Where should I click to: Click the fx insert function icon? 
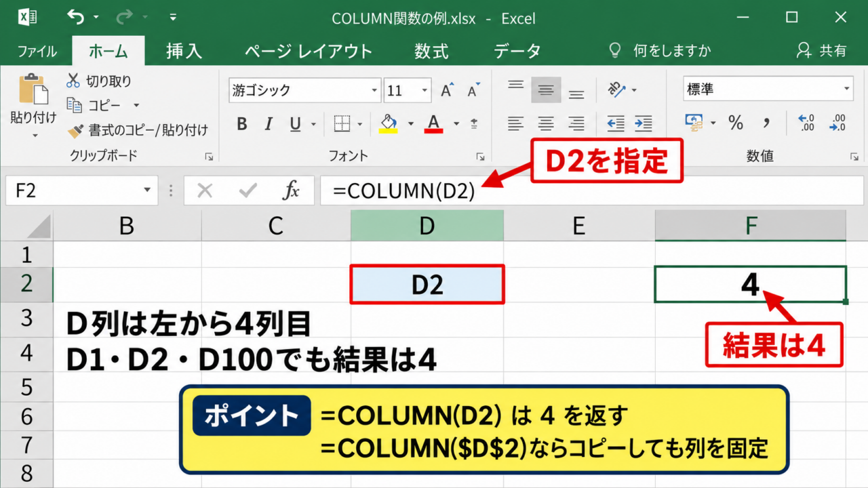point(290,191)
